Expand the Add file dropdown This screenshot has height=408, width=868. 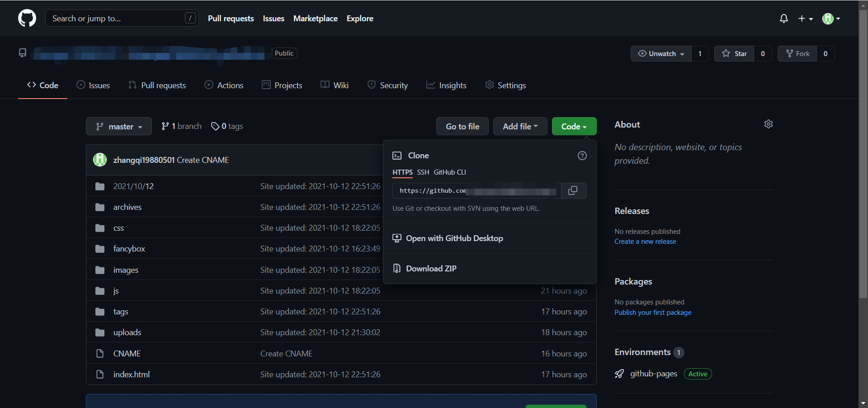coord(520,126)
